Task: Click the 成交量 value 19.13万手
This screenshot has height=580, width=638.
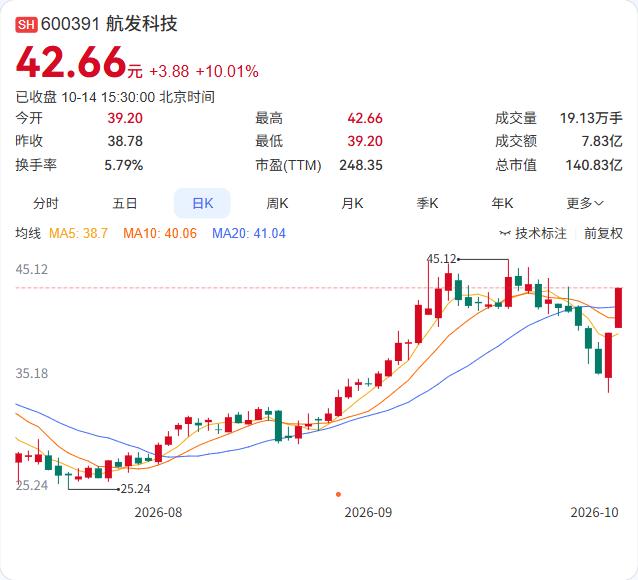Action: 591,118
